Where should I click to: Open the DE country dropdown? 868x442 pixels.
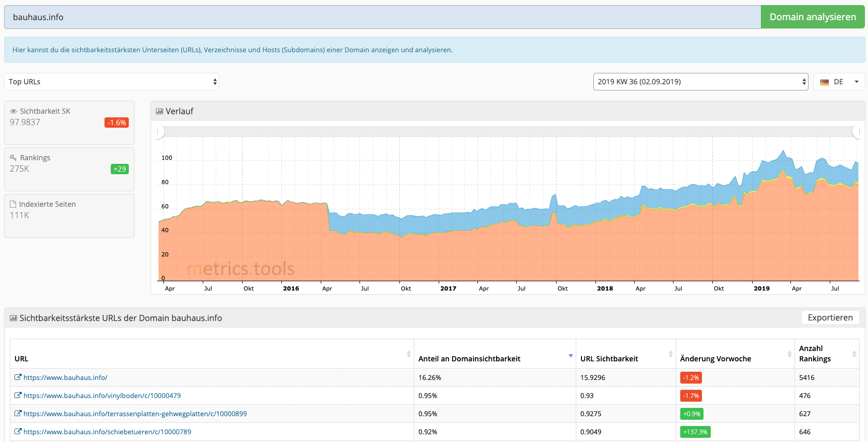pyautogui.click(x=839, y=82)
